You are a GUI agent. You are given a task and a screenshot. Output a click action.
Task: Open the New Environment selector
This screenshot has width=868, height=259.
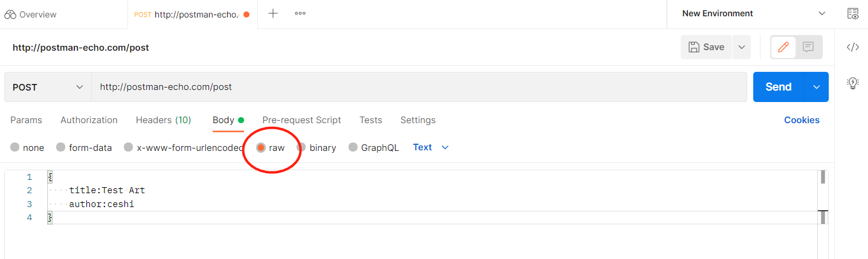[753, 13]
